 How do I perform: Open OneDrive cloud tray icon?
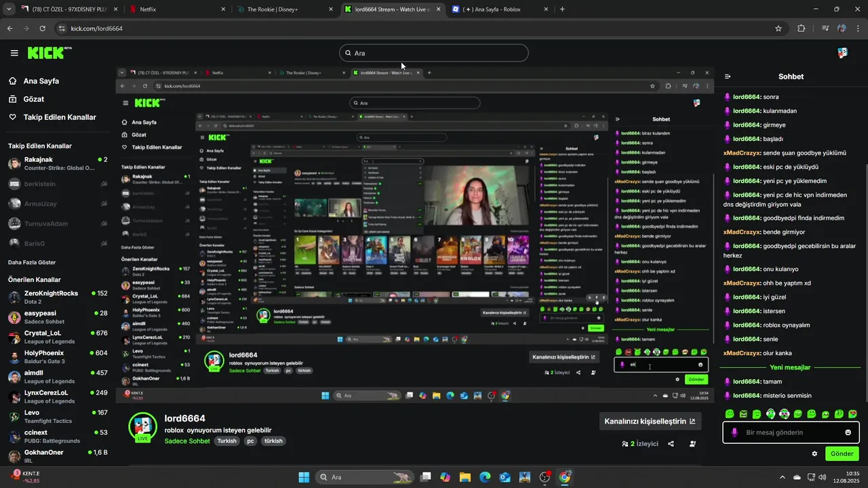coord(797,477)
